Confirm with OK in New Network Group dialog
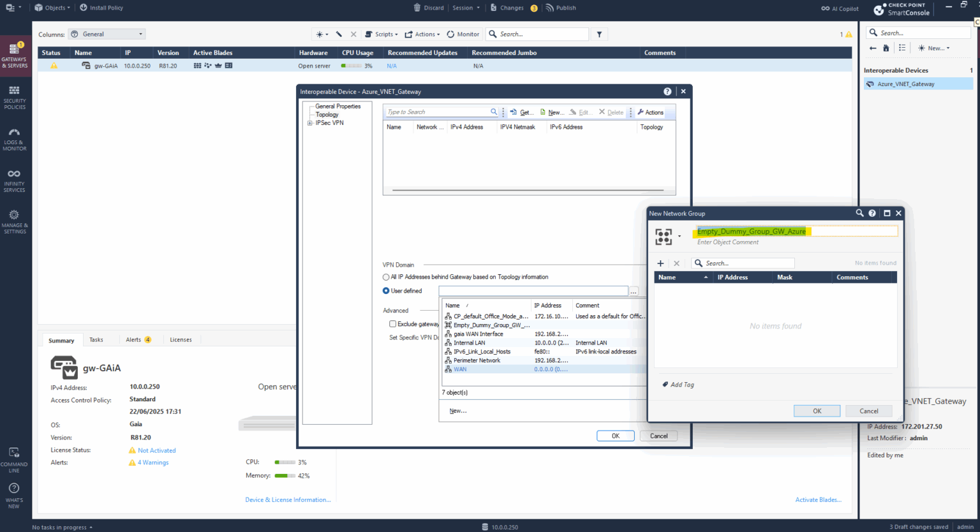This screenshot has width=980, height=532. tap(817, 411)
